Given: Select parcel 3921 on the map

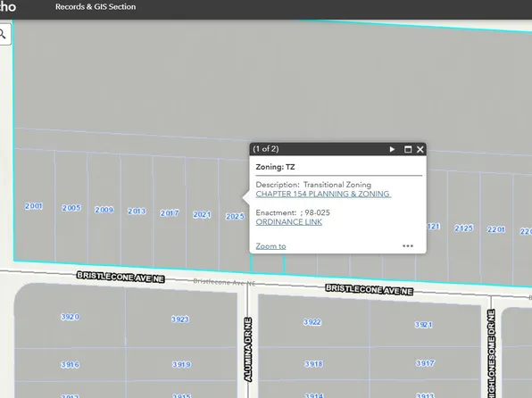Looking at the screenshot, I should (423, 325).
